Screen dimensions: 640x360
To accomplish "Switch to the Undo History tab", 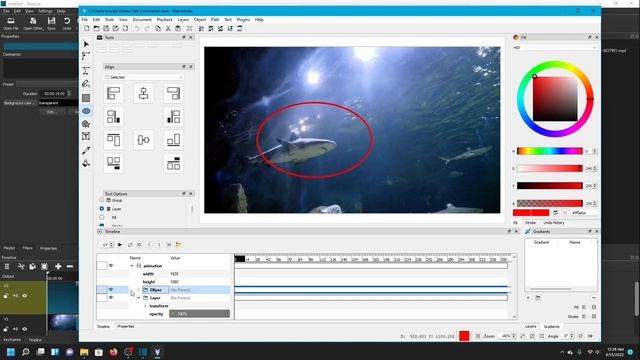I will [x=554, y=223].
